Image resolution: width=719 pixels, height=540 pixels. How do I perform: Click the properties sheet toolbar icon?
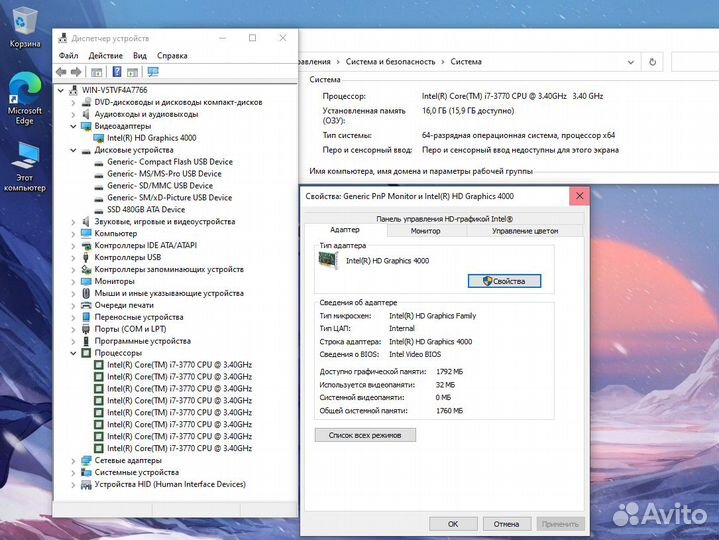tap(133, 72)
